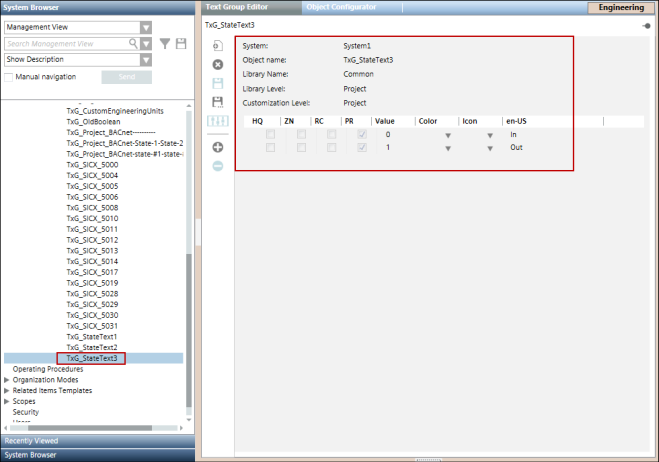The width and height of the screenshot is (659, 462).
Task: Switch to the Object Configurator tab
Action: click(x=341, y=7)
